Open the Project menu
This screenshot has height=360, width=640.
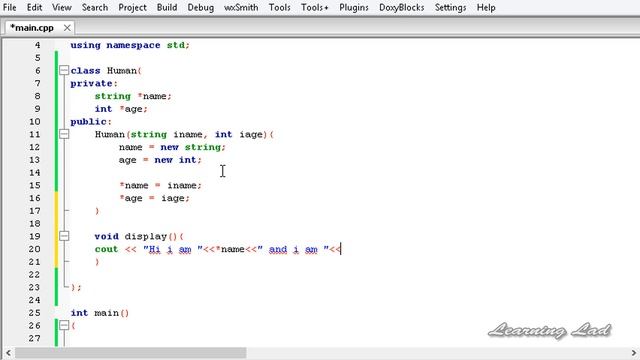click(132, 7)
